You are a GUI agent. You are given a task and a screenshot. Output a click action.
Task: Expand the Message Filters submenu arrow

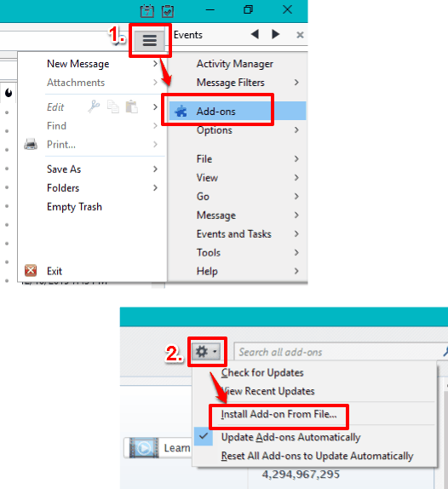[296, 83]
